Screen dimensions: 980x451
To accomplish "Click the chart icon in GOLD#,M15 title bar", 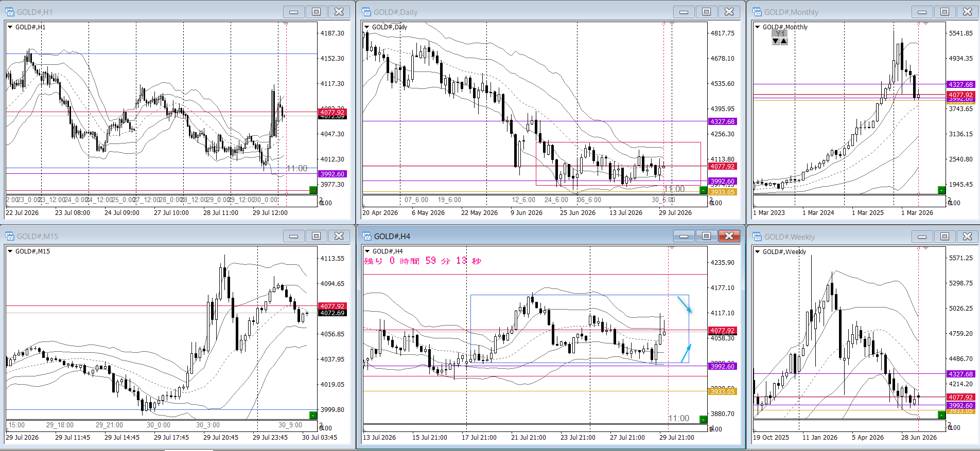I will [10, 236].
